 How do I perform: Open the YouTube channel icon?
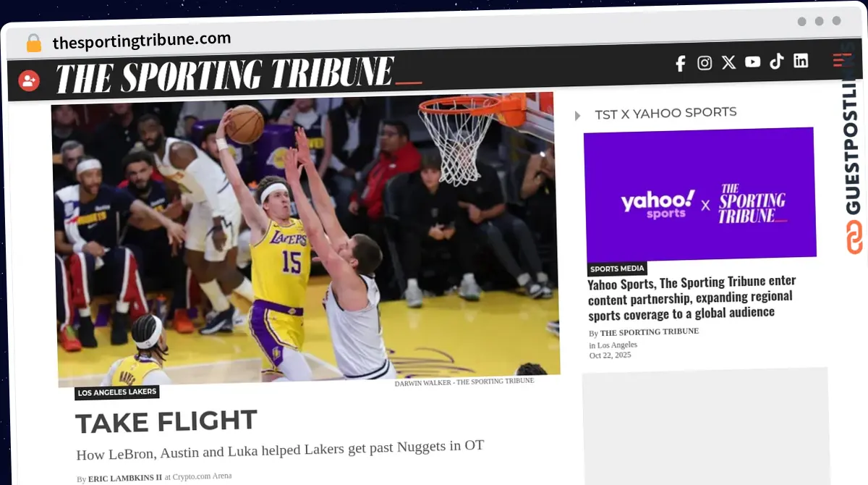pos(752,62)
